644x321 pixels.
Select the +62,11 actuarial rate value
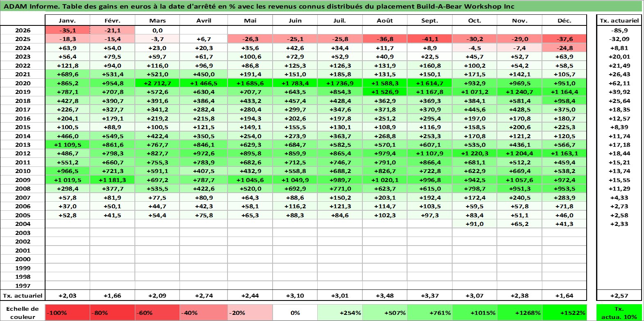coord(619,83)
